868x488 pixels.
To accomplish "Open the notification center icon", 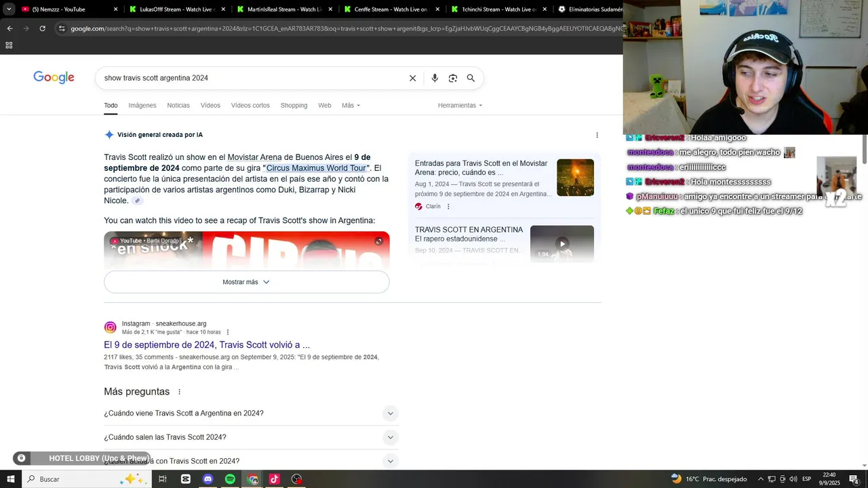I will pos(854,479).
